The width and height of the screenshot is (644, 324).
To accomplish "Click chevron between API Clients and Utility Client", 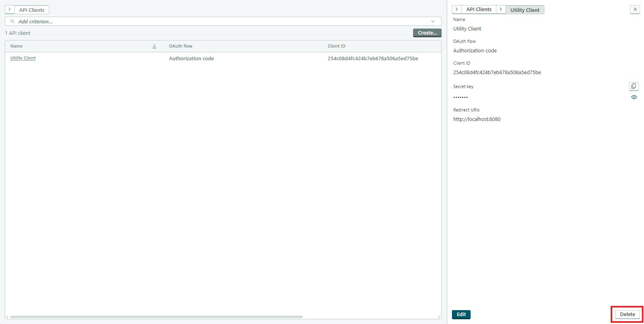I will [501, 10].
